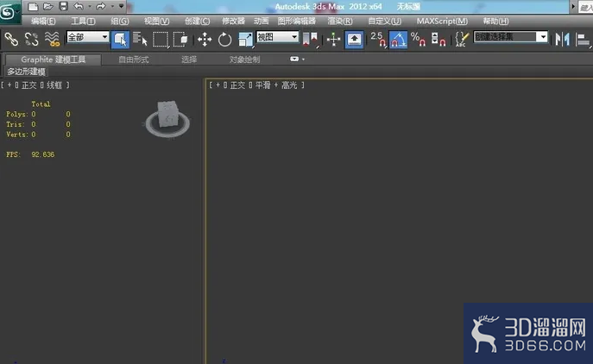Expand title bar arrow near search box
The height and width of the screenshot is (364, 593).
coord(573,6)
